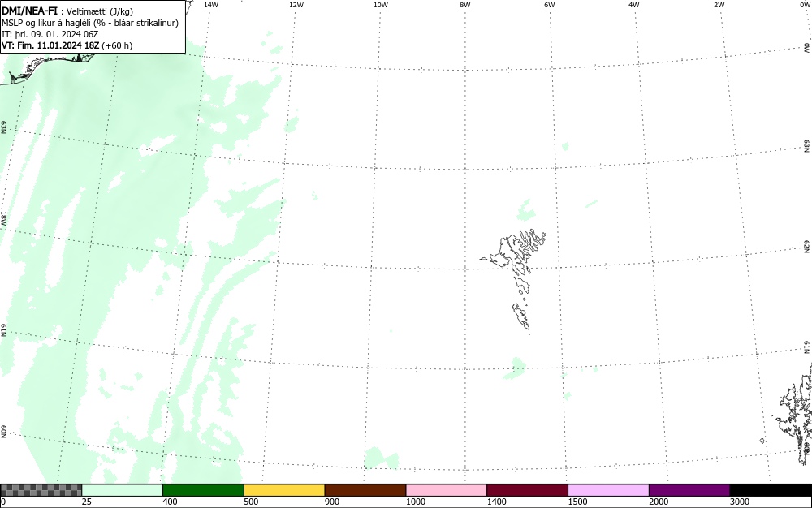Click legend value 25
This screenshot has height=508, width=812.
(87, 502)
